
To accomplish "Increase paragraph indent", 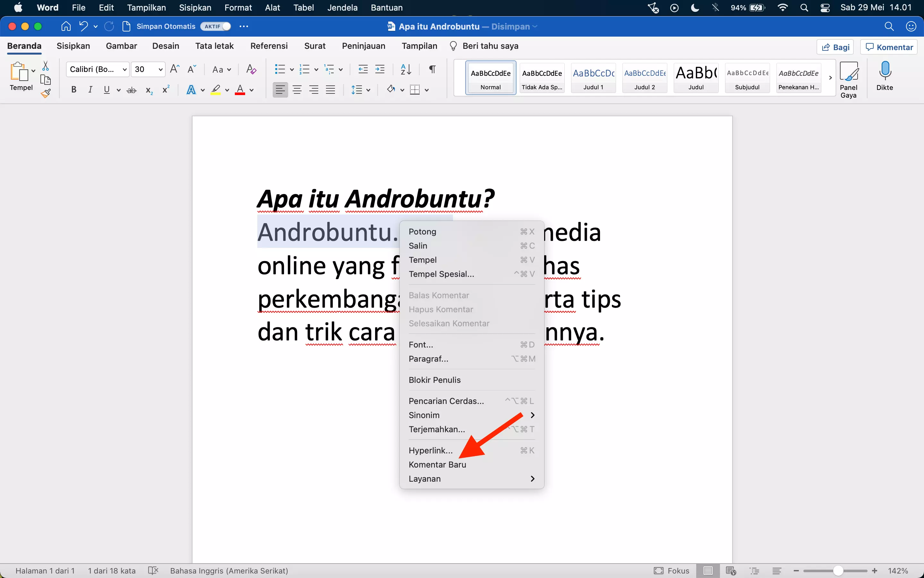I will coord(380,69).
